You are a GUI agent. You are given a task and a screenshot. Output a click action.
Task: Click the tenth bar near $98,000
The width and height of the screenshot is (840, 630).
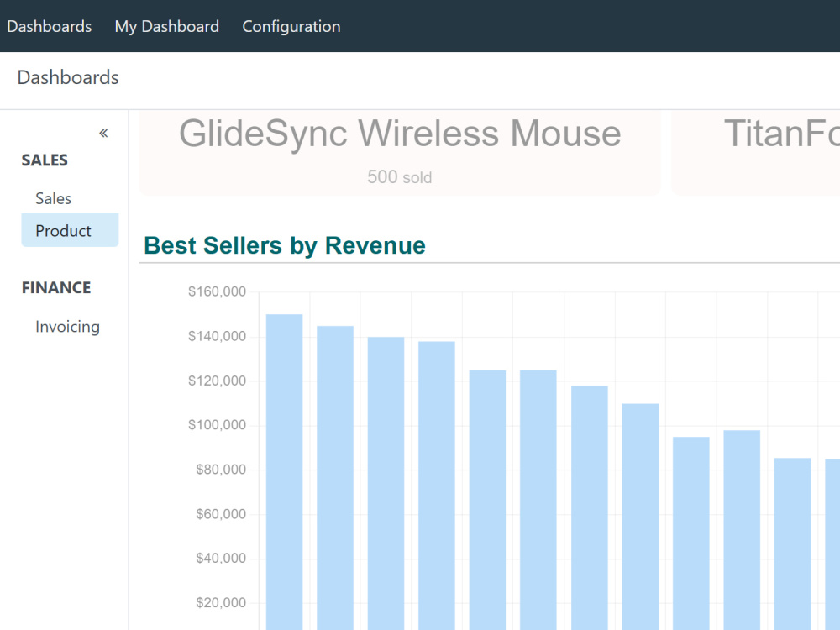click(742, 530)
